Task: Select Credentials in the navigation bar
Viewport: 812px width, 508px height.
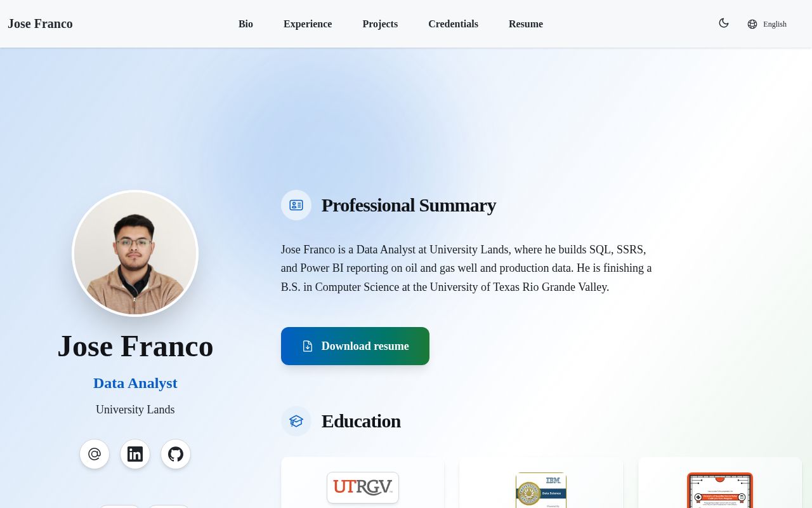Action: 453,24
